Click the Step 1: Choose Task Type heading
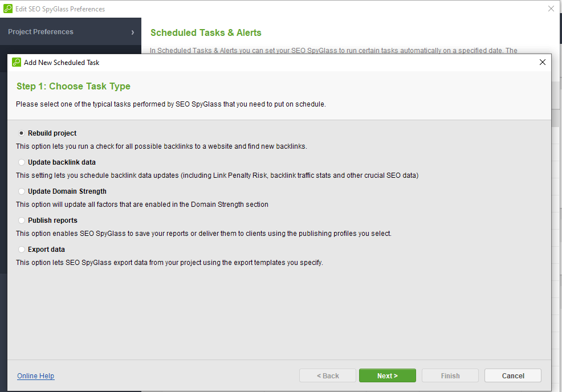The height and width of the screenshot is (392, 562). pos(74,87)
